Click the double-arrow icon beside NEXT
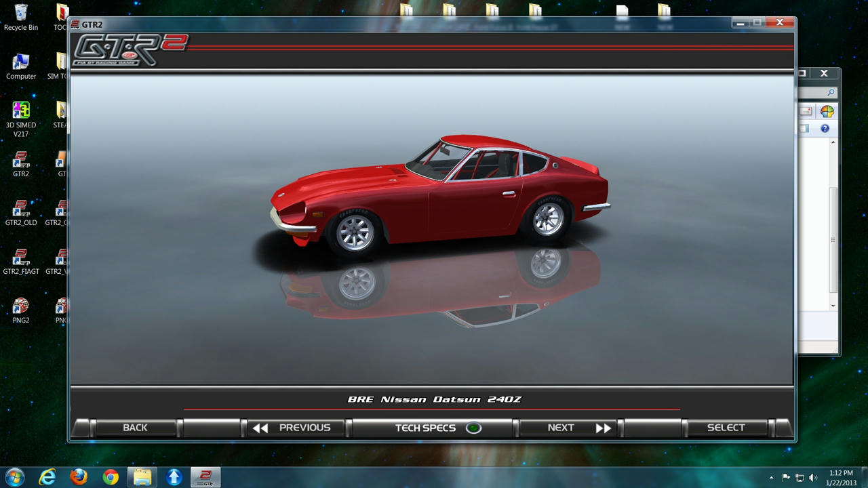 tap(604, 428)
